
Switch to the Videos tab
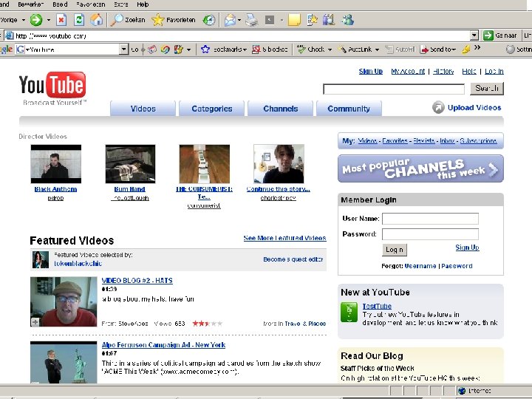pos(143,109)
